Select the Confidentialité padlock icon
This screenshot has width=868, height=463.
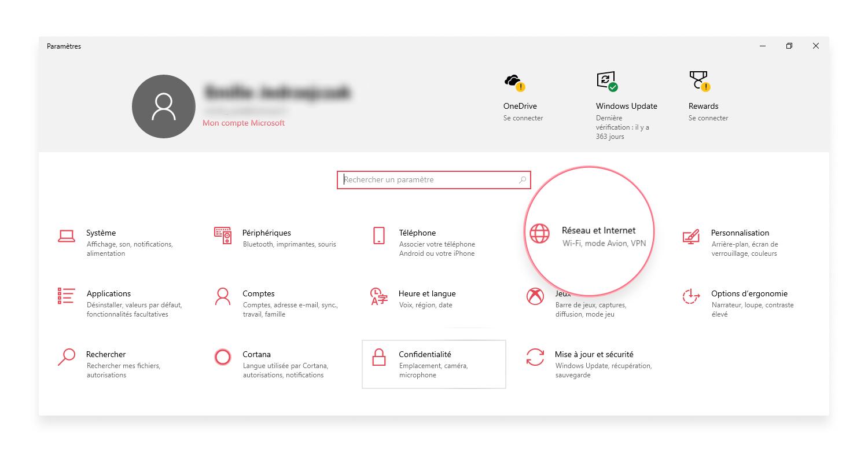[379, 357]
